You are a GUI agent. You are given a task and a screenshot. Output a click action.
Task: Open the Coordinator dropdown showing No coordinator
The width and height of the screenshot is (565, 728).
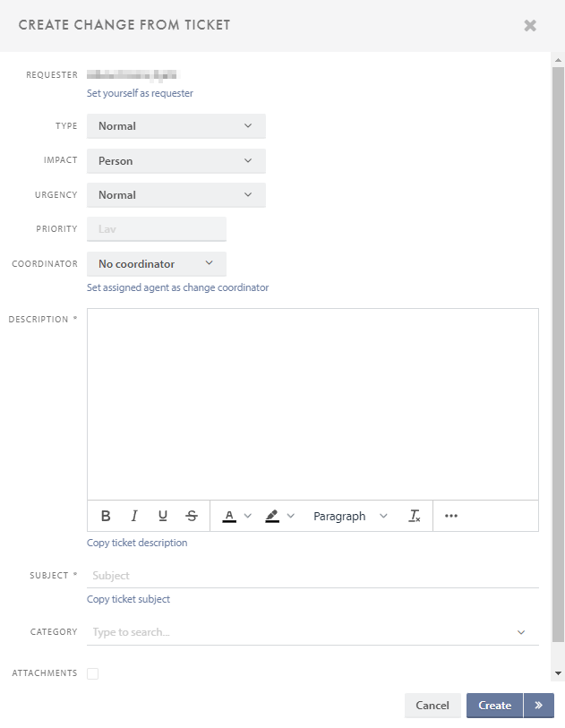(156, 263)
